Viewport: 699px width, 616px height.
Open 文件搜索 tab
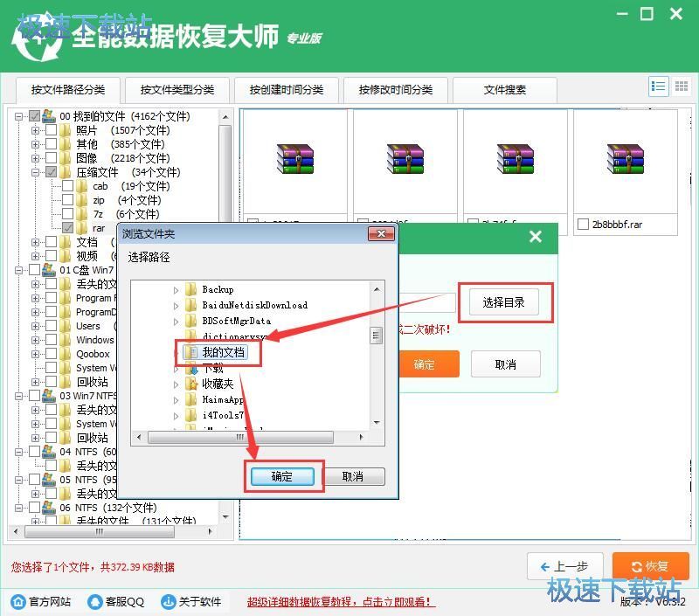click(x=505, y=90)
